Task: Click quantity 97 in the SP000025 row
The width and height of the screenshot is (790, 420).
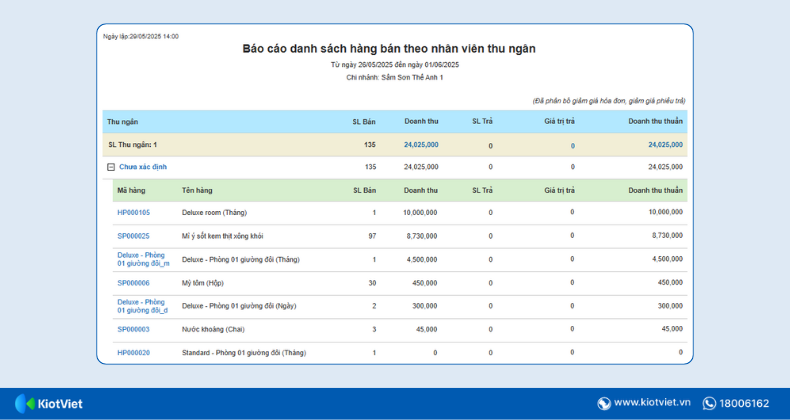Action: [372, 236]
